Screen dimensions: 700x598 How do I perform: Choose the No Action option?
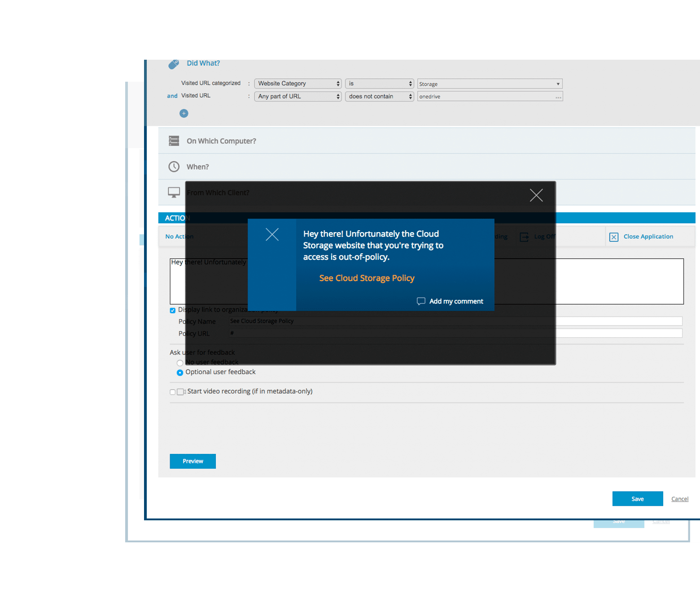tap(179, 236)
